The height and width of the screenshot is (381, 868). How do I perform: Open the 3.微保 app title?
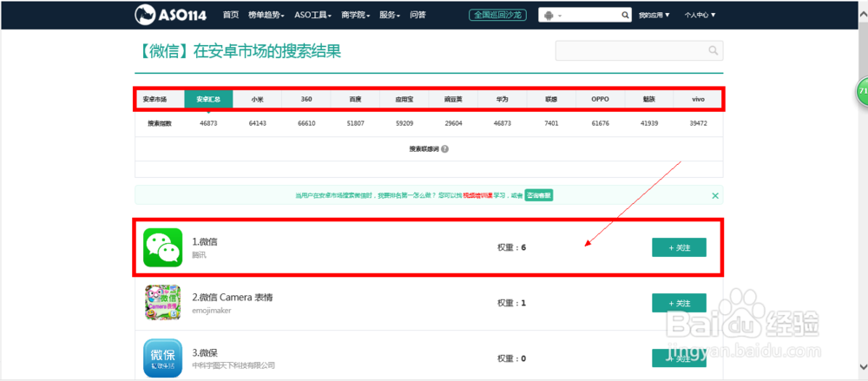click(205, 352)
